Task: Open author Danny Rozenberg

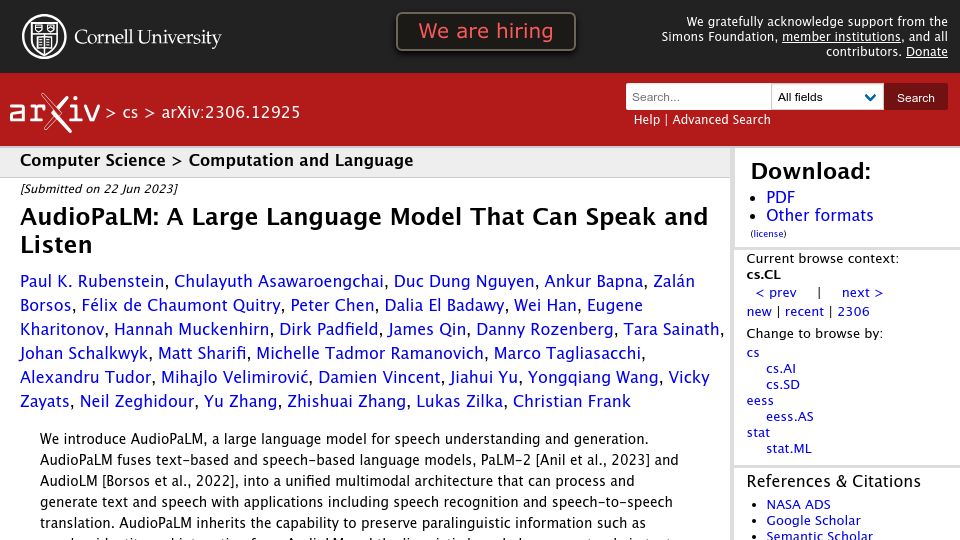Action: pyautogui.click(x=544, y=329)
